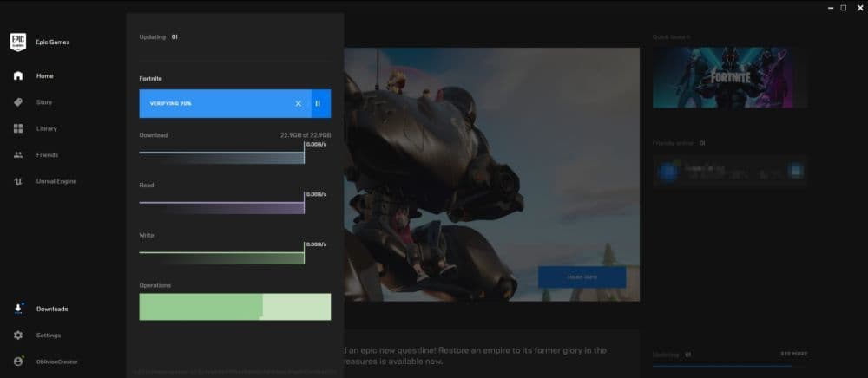The height and width of the screenshot is (378, 868).
Task: Minimize the Epic Games launcher window
Action: (831, 8)
